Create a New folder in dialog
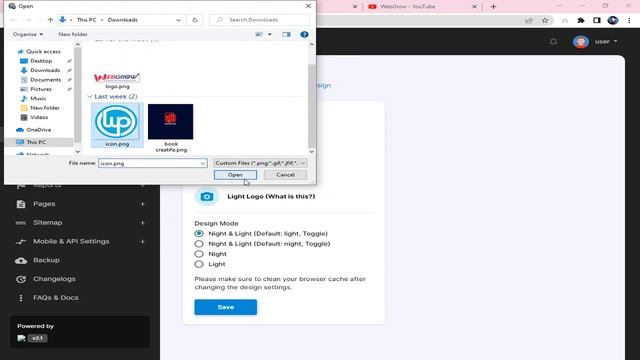Screen dimensions: 640x360 click(73, 34)
